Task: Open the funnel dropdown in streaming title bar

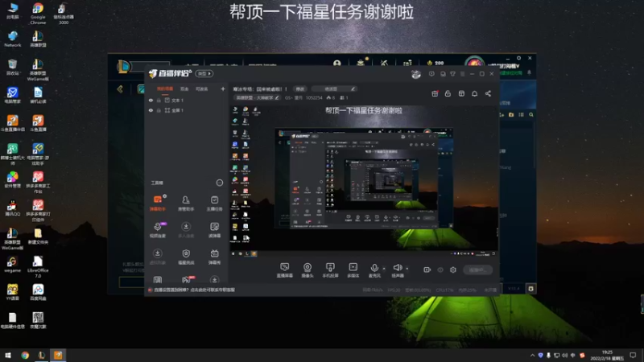Action: pos(452,74)
